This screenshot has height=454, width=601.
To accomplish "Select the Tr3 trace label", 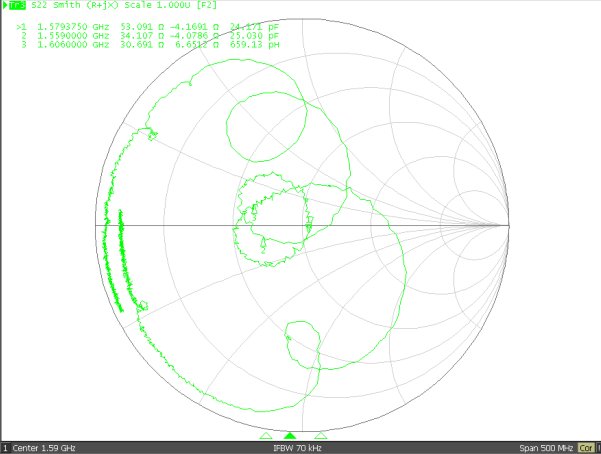I will [x=16, y=5].
